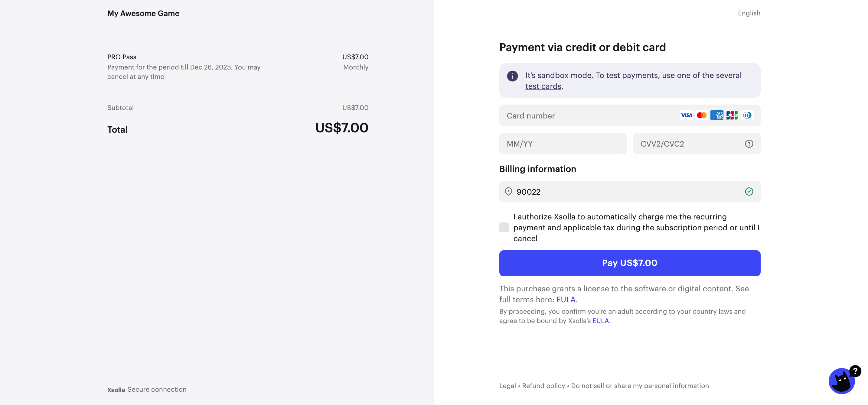Click the JCB card logo icon
Image resolution: width=868 pixels, height=405 pixels.
(732, 115)
